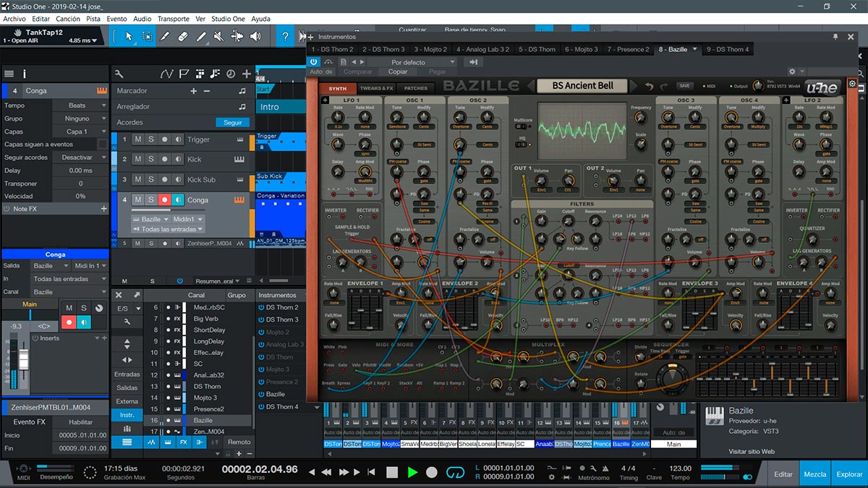Adjust the Bazille Output volume knob
868x488 pixels.
point(757,86)
